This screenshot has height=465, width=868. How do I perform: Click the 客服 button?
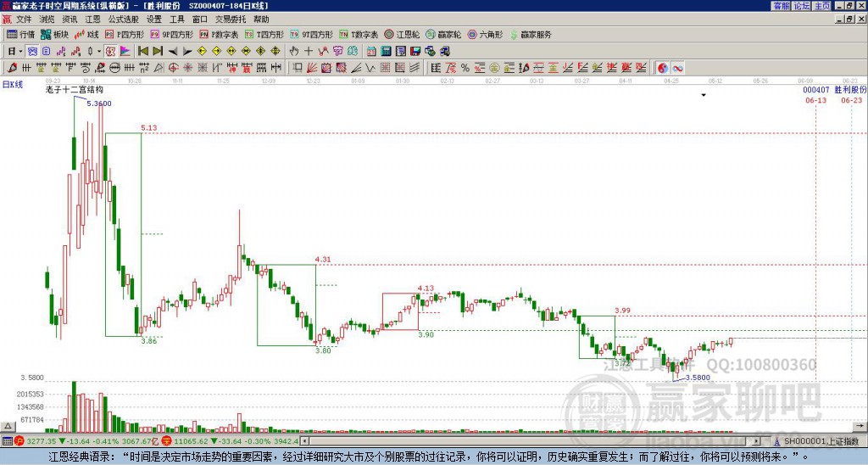pyautogui.click(x=781, y=6)
